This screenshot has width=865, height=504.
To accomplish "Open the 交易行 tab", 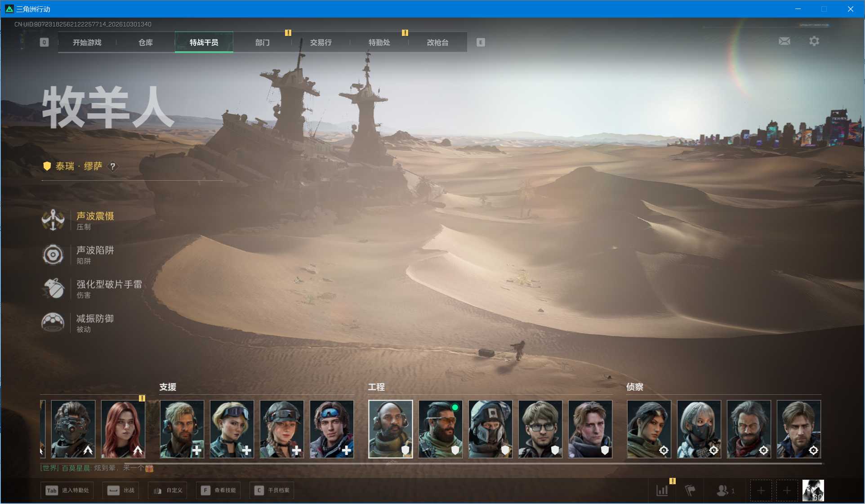I will point(321,42).
